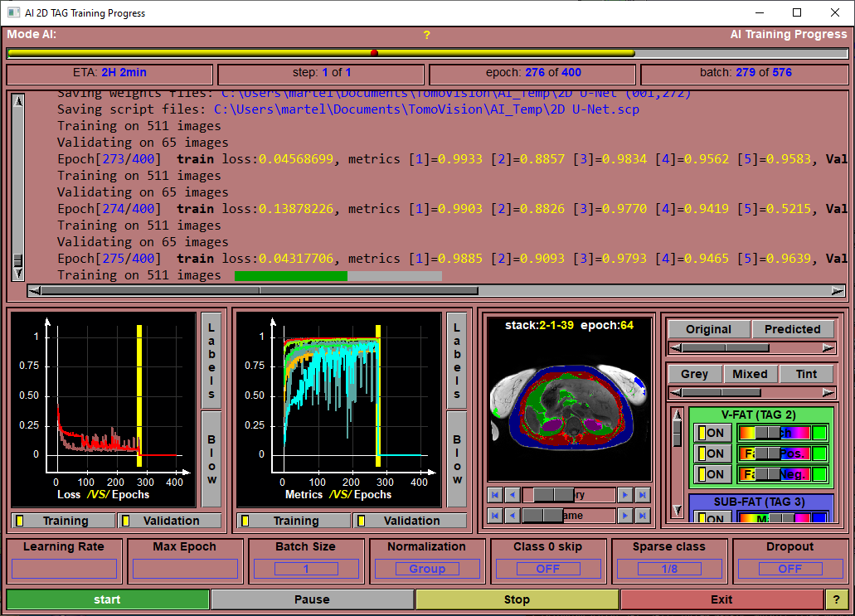
Task: Toggle Training curve on Loss graph
Action: (63, 521)
